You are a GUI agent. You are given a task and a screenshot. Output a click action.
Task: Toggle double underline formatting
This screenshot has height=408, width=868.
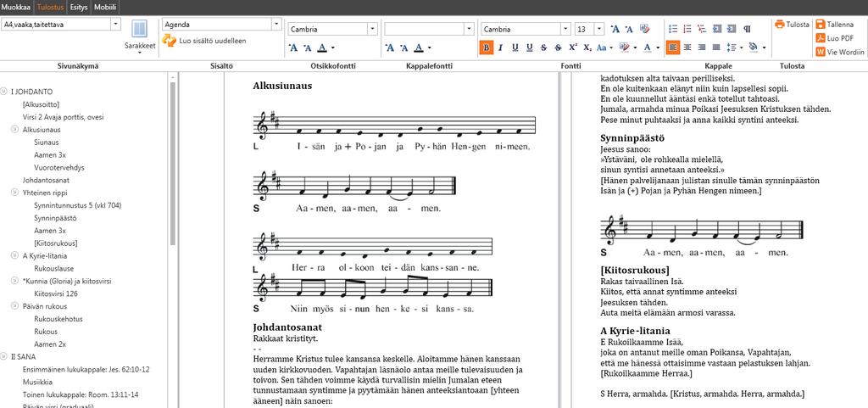(529, 48)
